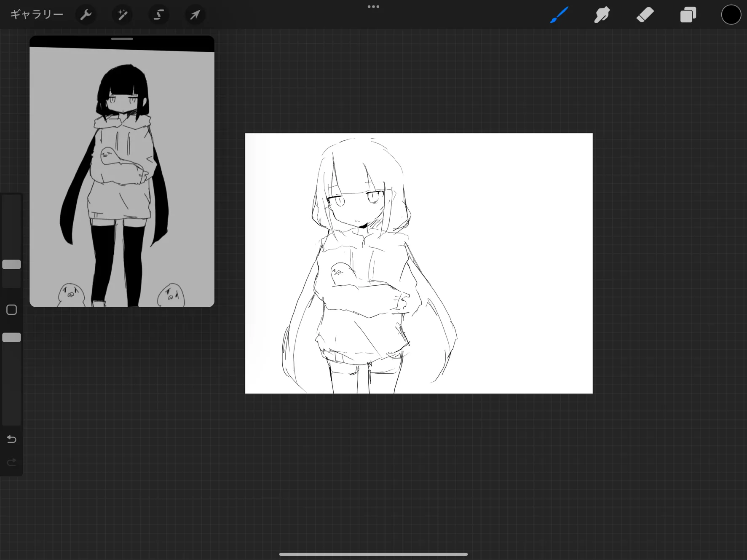Undo the last stroke
Viewport: 747px width, 560px height.
(11, 439)
